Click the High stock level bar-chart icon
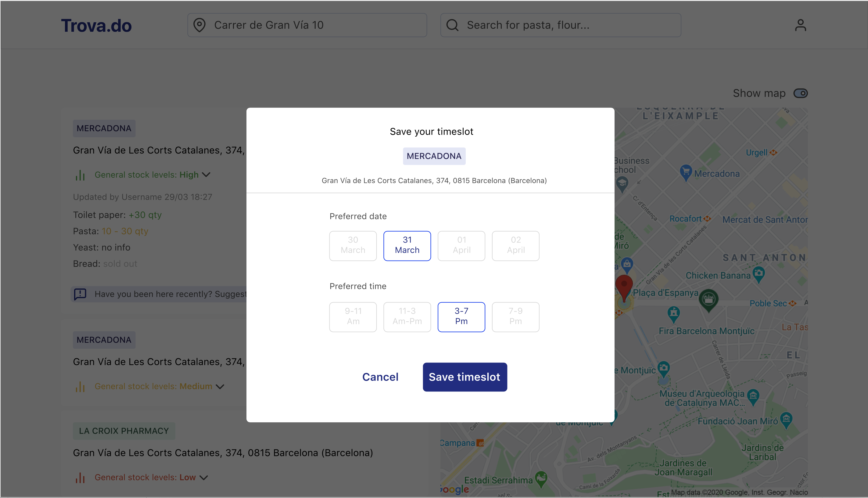Image resolution: width=868 pixels, height=498 pixels. point(80,175)
